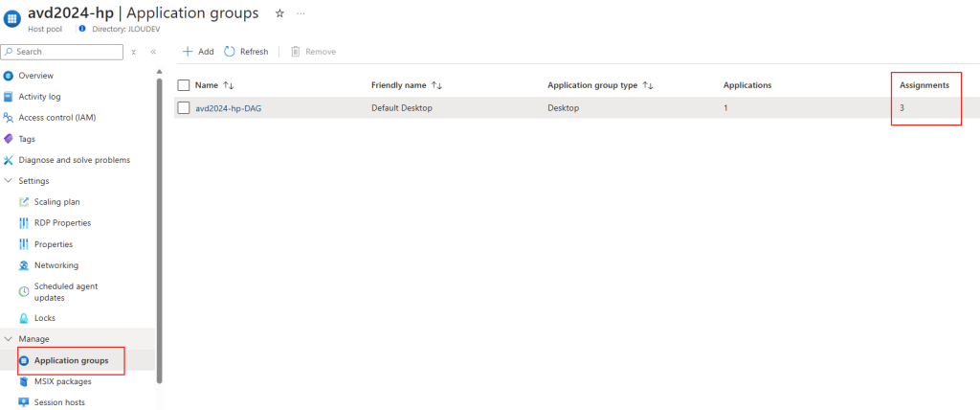Click the Session hosts icon
Viewport: 980px width, 410px height.
coord(24,402)
